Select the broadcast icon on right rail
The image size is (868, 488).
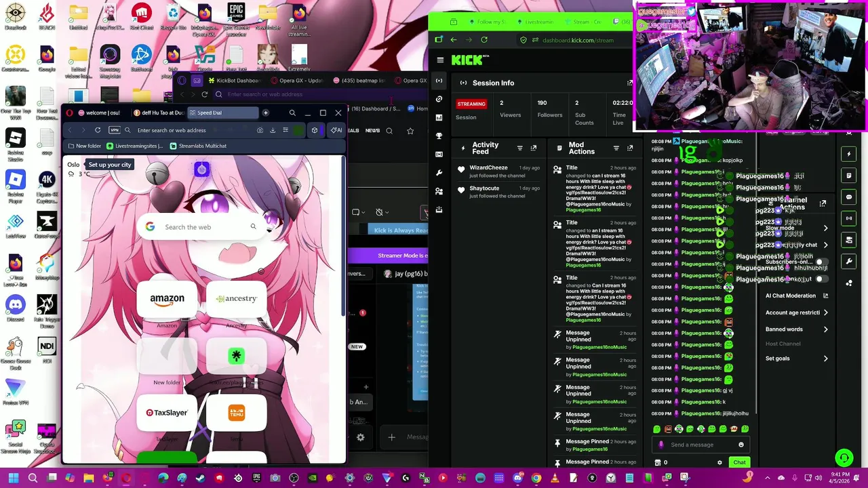click(848, 218)
